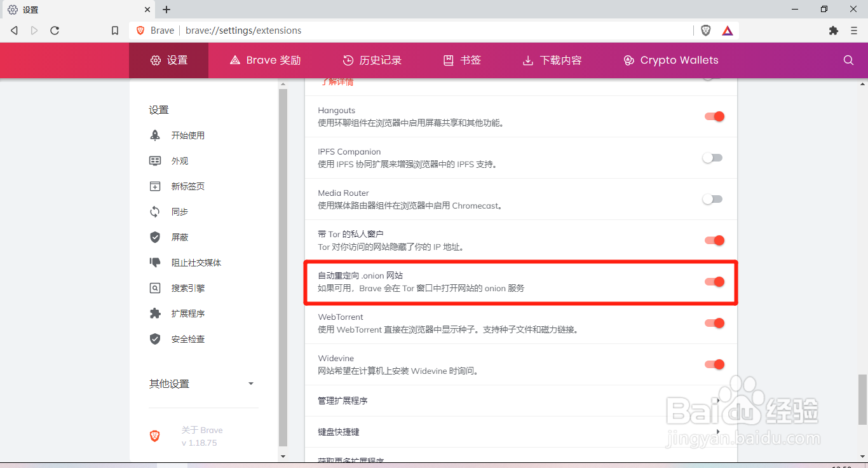Viewport: 868px width, 468px height.
Task: Click the 'Media Router' title text
Action: click(344, 193)
